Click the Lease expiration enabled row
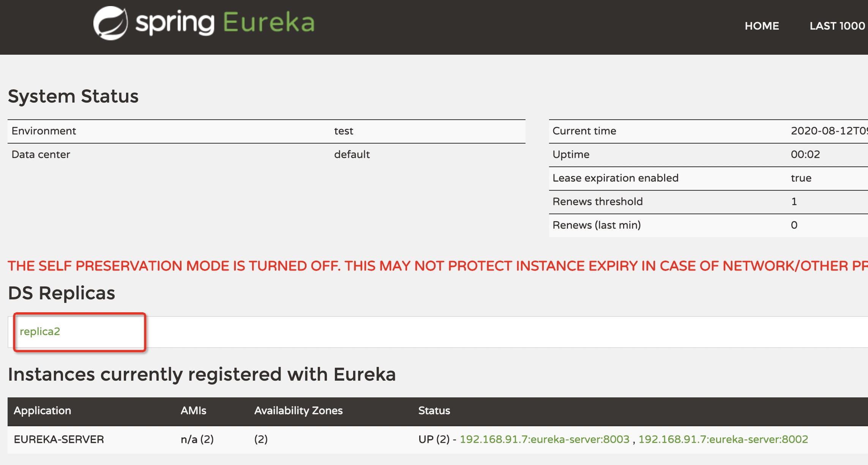This screenshot has height=465, width=868. coord(615,178)
